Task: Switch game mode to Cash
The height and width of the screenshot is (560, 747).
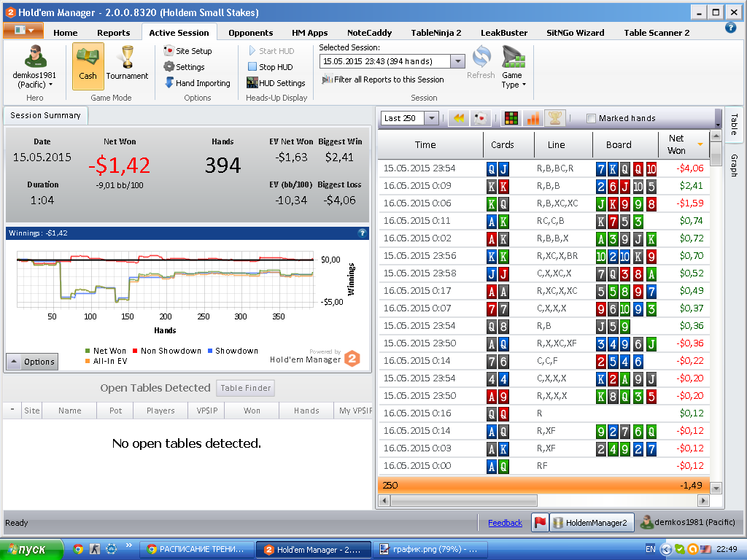Action: (x=88, y=66)
